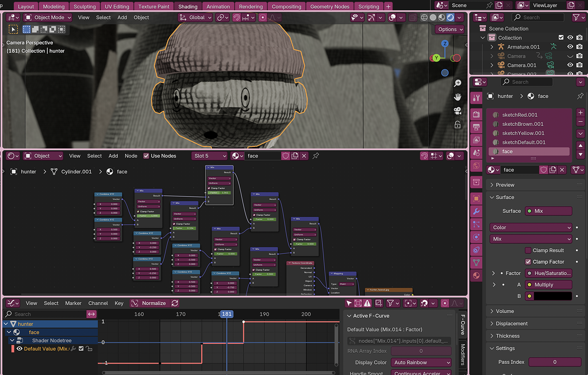Switch to solid viewport shading
This screenshot has height=375, width=588.
[x=433, y=17]
